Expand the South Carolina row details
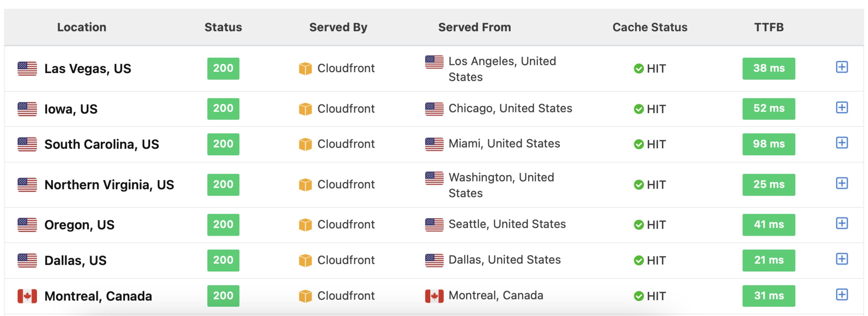Image resolution: width=868 pixels, height=316 pixels. [842, 142]
